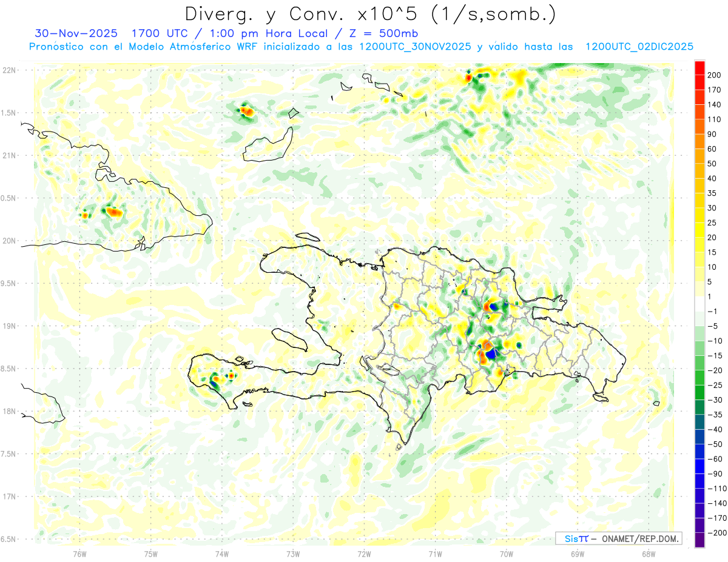This screenshot has height=562, width=728.
Task: Select the '17N' latitude label
Action: click(x=9, y=497)
